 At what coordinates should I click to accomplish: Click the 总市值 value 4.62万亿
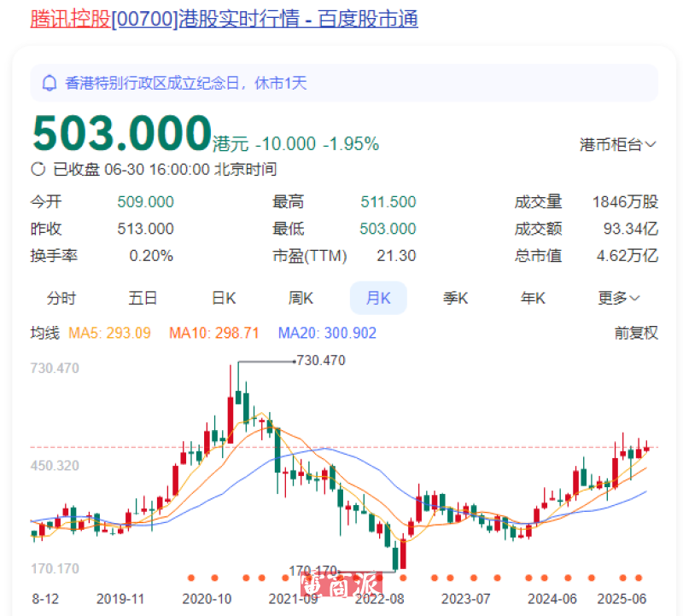pos(628,256)
